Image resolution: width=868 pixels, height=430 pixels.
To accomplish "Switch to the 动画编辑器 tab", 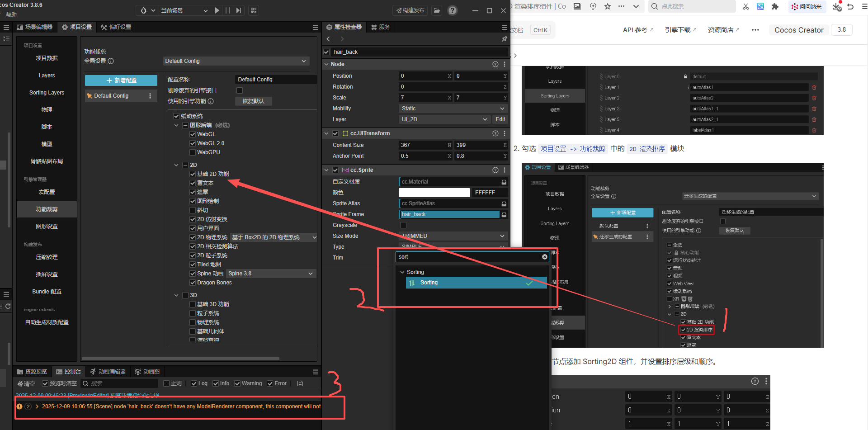I will [108, 372].
